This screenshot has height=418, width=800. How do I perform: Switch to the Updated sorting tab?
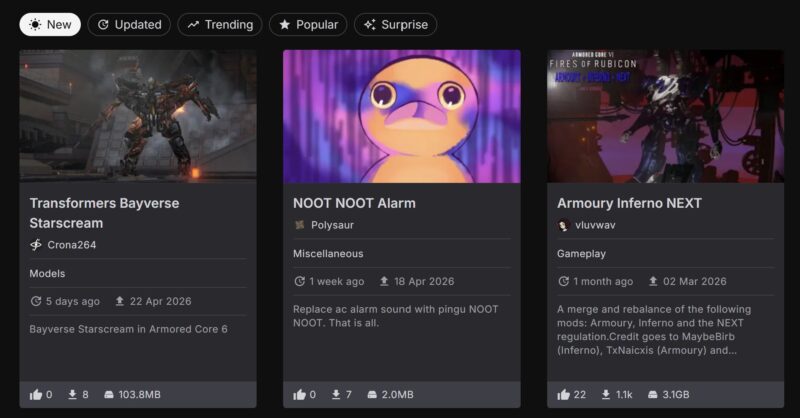pyautogui.click(x=129, y=24)
